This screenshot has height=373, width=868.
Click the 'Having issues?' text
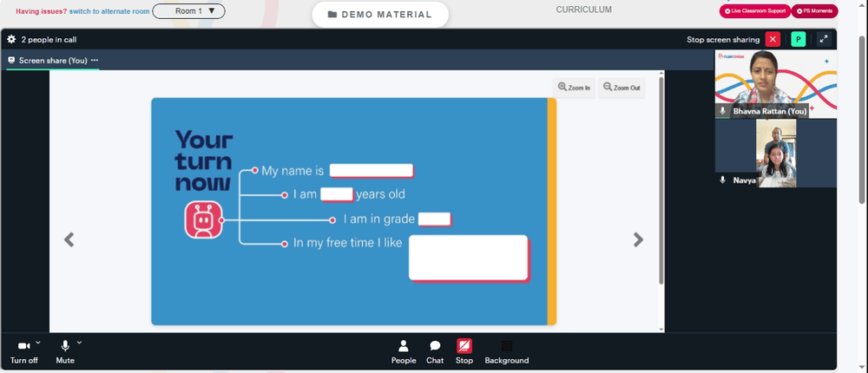click(x=42, y=11)
